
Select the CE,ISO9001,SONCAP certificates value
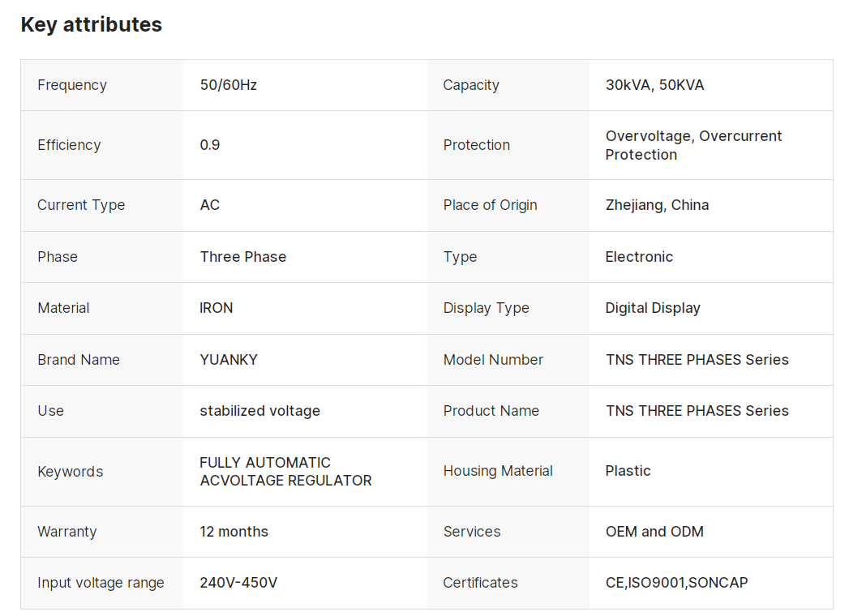click(x=676, y=583)
